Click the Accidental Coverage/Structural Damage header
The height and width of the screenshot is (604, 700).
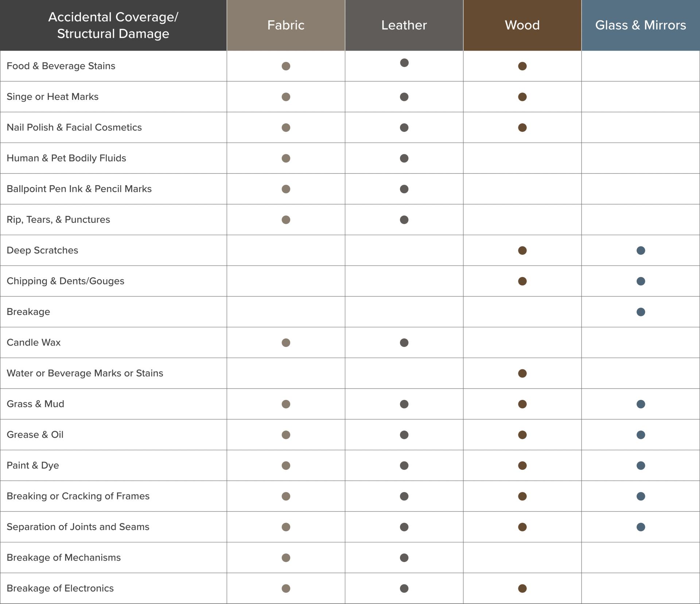(x=113, y=25)
